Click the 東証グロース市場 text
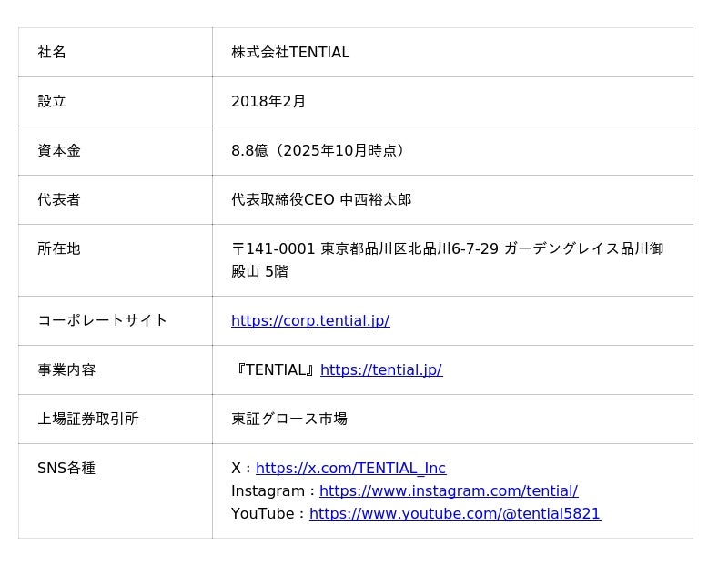 (x=289, y=419)
